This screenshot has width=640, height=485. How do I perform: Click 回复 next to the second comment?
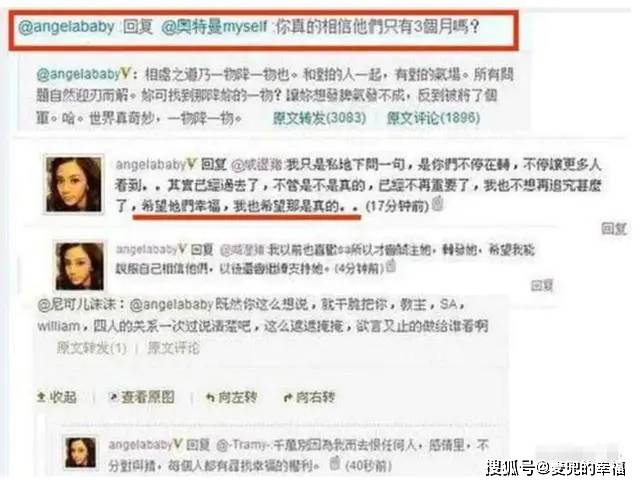(541, 285)
